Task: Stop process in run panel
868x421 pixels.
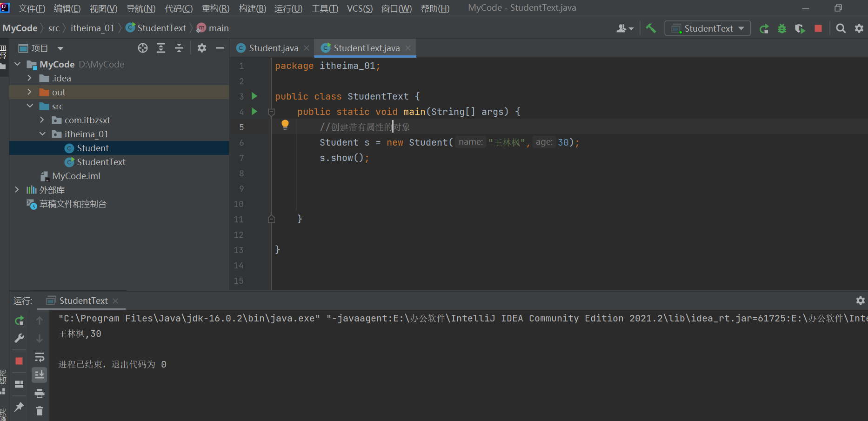Action: pos(19,361)
